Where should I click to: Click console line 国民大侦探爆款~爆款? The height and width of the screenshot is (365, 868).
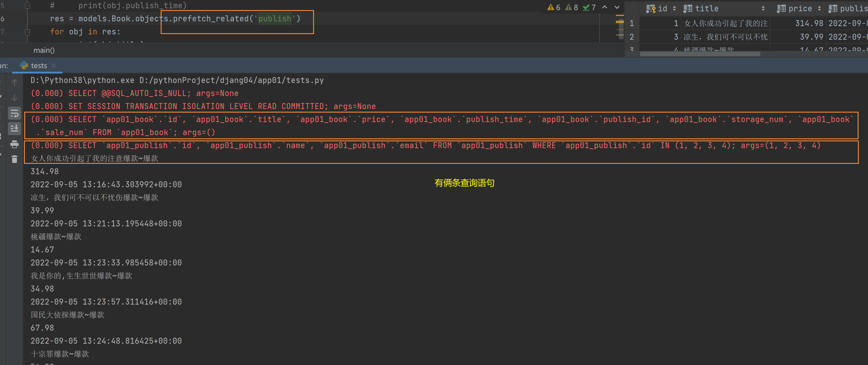[x=67, y=315]
